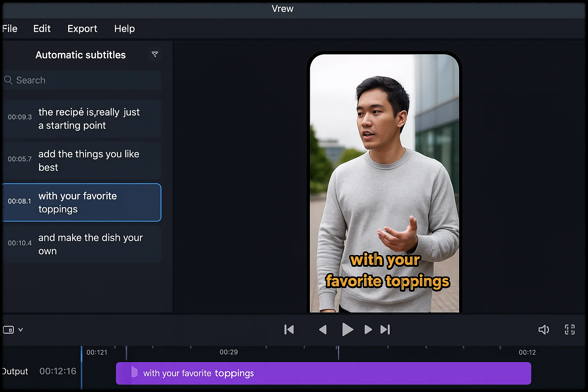Click the 00:121 timeline ruler label
588x392 pixels.
[97, 352]
